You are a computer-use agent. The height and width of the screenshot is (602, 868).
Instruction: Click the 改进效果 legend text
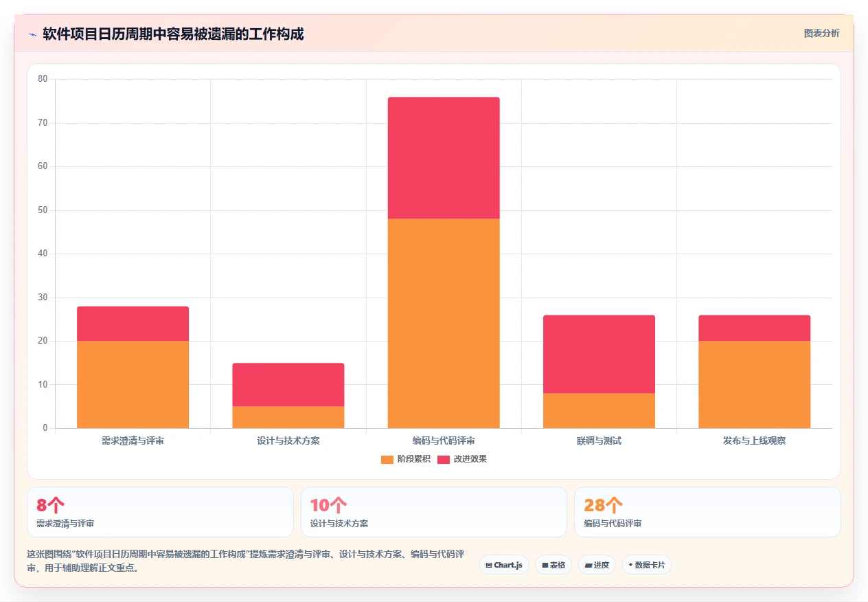coord(470,459)
